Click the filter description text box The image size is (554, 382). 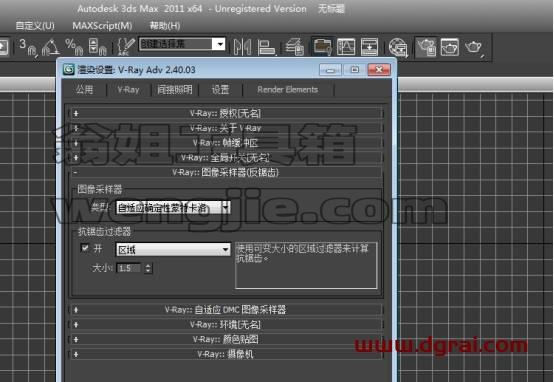click(306, 265)
